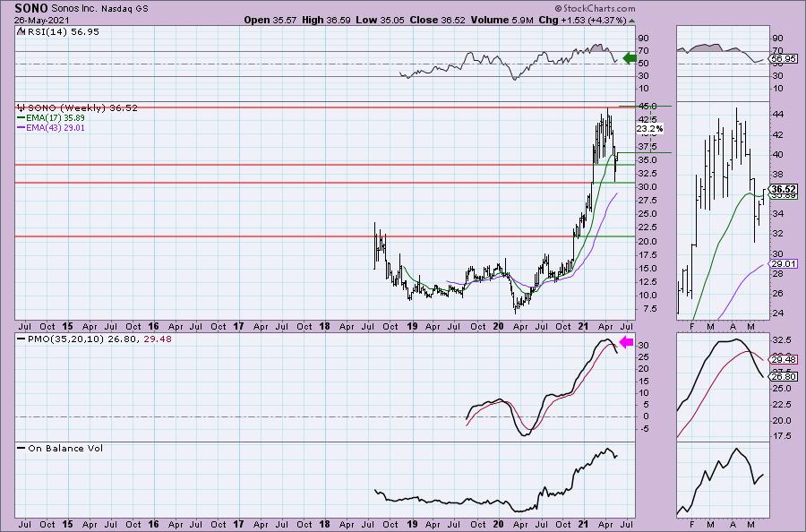Click the Close 36.52 header value
This screenshot has width=806, height=532.
point(437,20)
